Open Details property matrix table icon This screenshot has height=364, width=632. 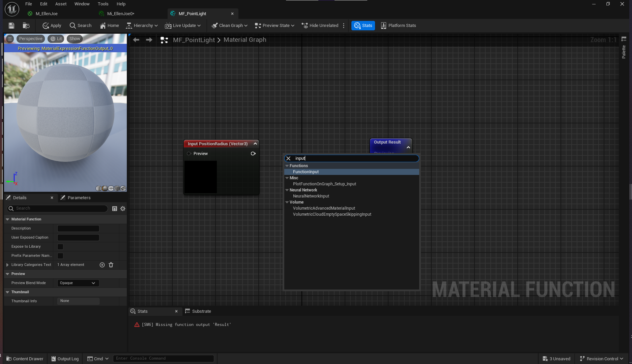point(115,209)
